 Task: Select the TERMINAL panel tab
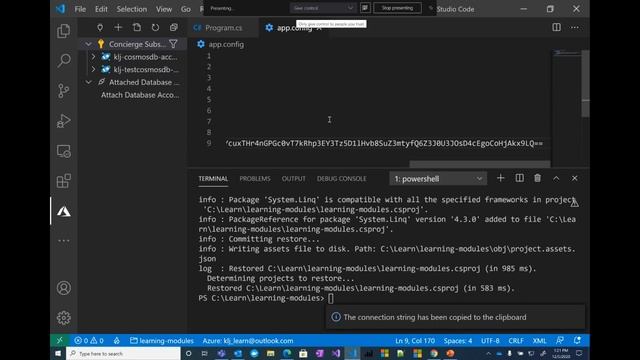(213, 179)
